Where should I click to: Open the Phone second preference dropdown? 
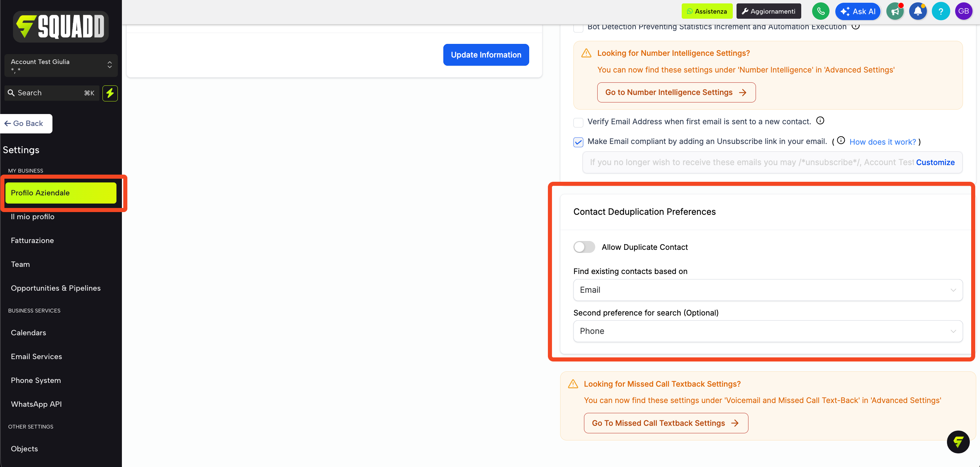(x=768, y=331)
